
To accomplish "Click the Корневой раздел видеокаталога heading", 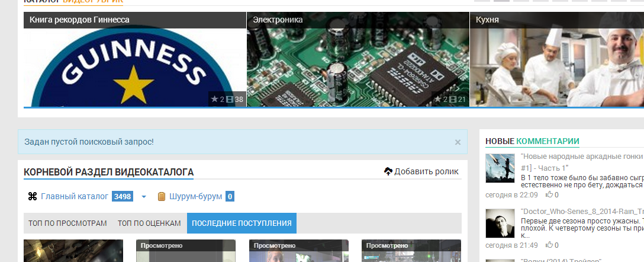I will pos(108,172).
